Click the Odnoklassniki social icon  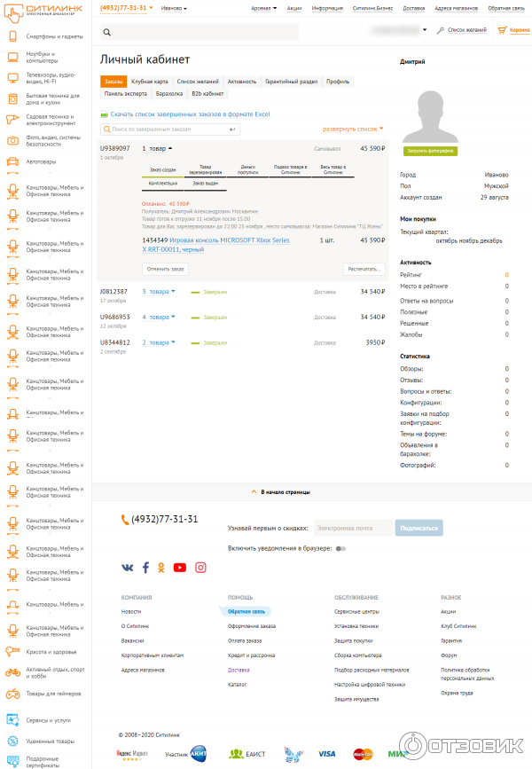(163, 568)
